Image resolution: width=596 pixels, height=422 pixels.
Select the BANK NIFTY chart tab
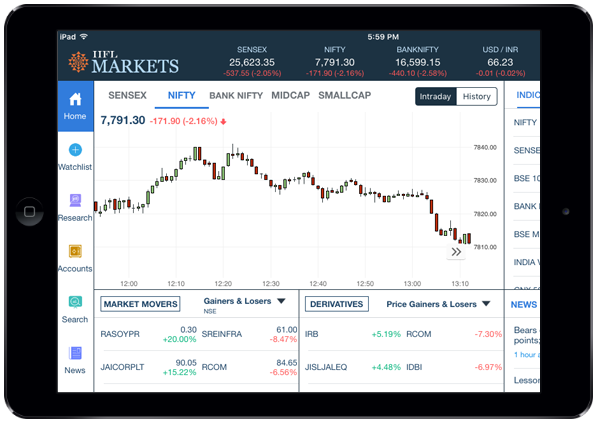236,95
